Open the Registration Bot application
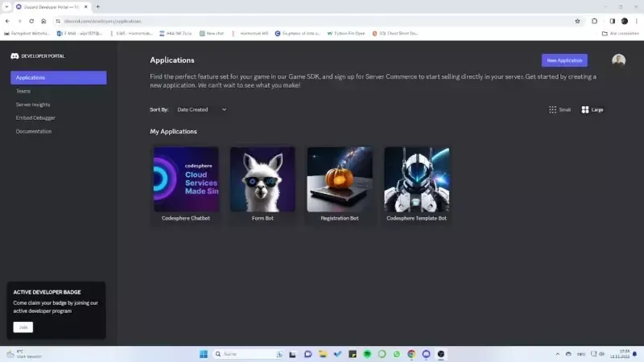Screen dimensions: 644x362 click(x=340, y=185)
